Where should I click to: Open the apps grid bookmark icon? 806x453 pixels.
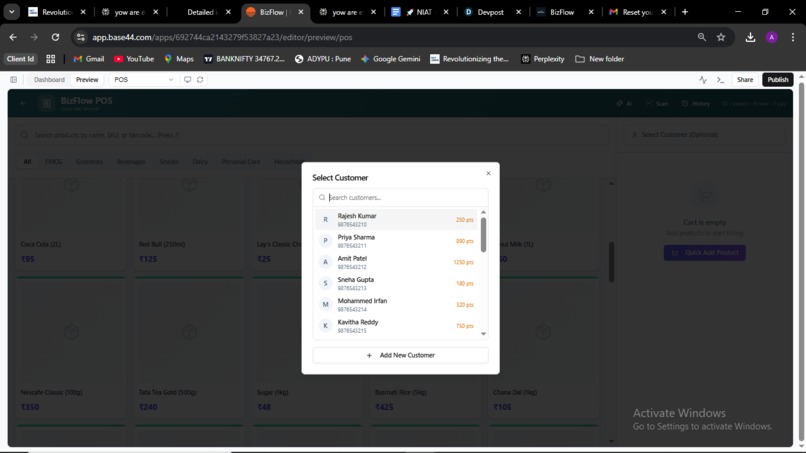50,59
